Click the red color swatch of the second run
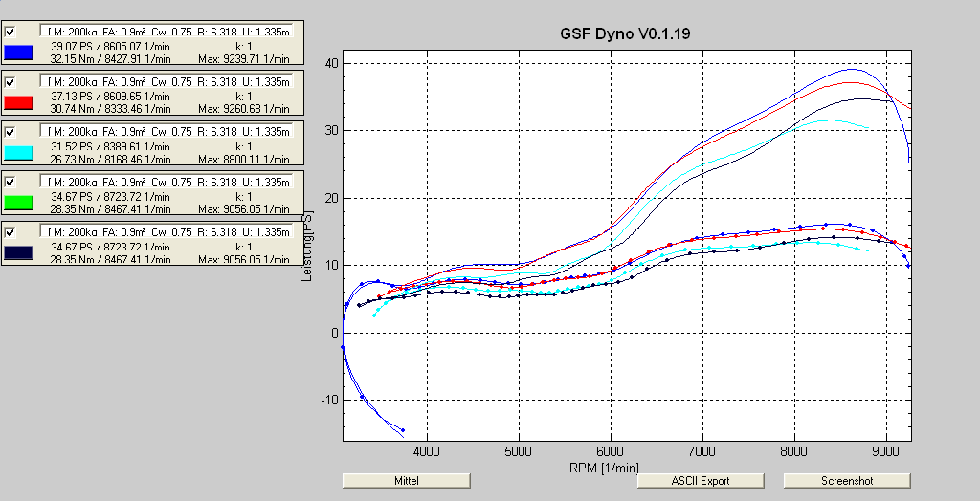 point(20,101)
